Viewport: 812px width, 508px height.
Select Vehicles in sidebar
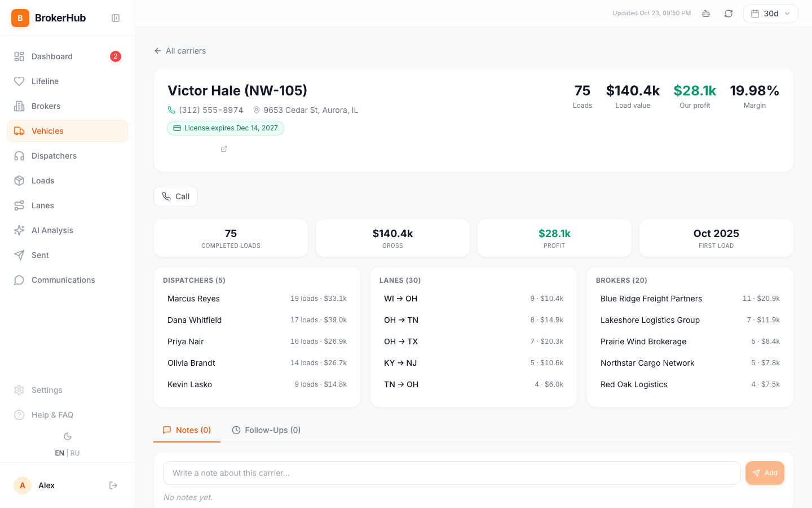click(x=68, y=131)
